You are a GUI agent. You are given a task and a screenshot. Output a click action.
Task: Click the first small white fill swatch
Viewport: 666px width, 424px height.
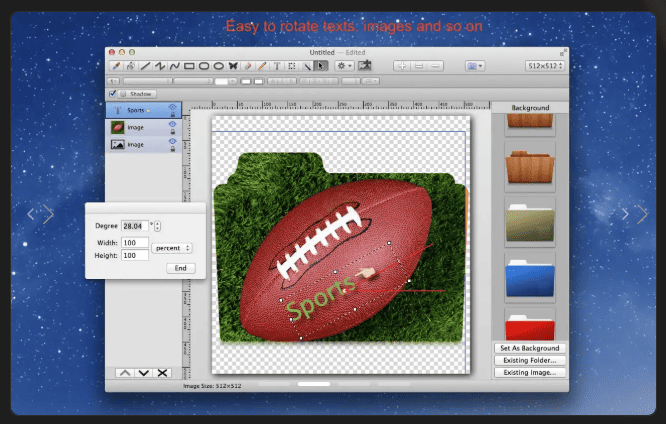click(246, 81)
